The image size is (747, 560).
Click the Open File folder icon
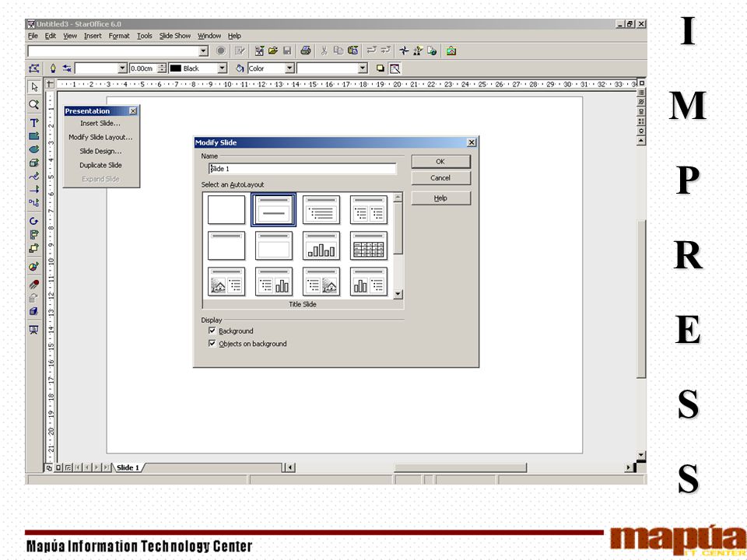(x=273, y=51)
